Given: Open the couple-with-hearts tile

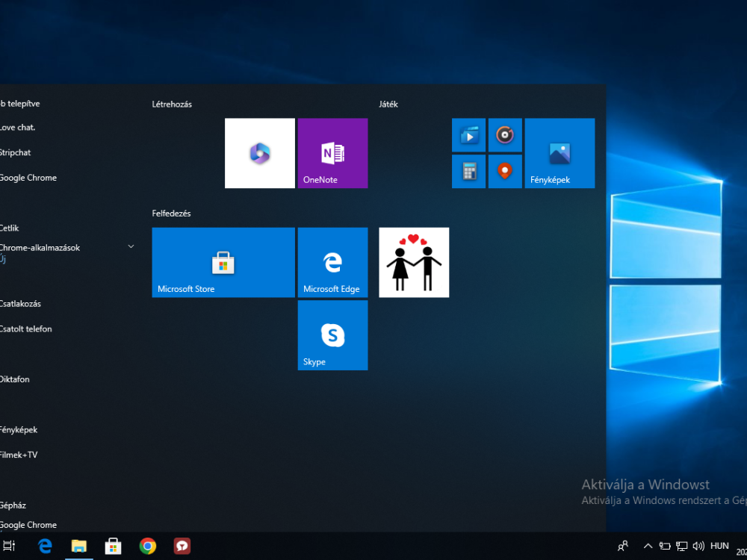Looking at the screenshot, I should pyautogui.click(x=414, y=262).
